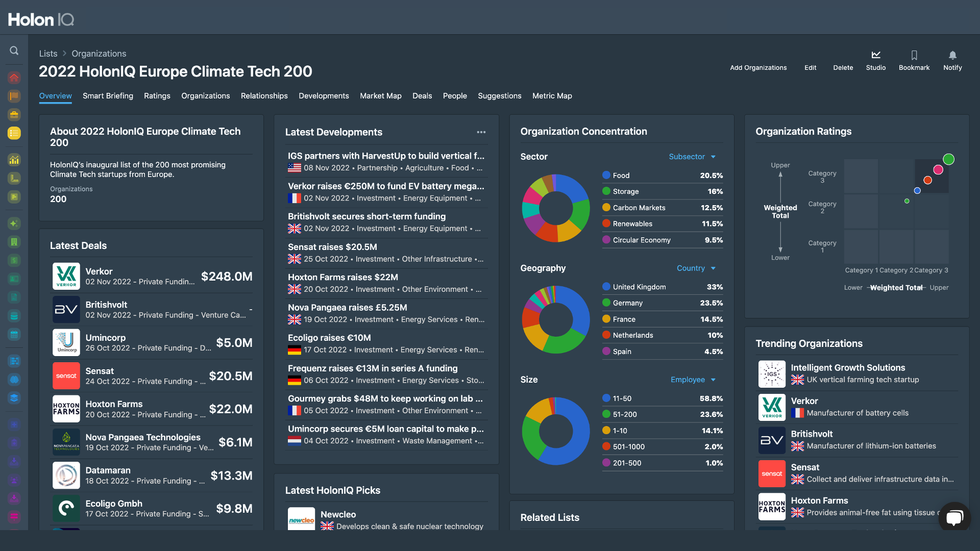The width and height of the screenshot is (980, 551).
Task: Open the Geography Country dropdown
Action: tap(696, 268)
